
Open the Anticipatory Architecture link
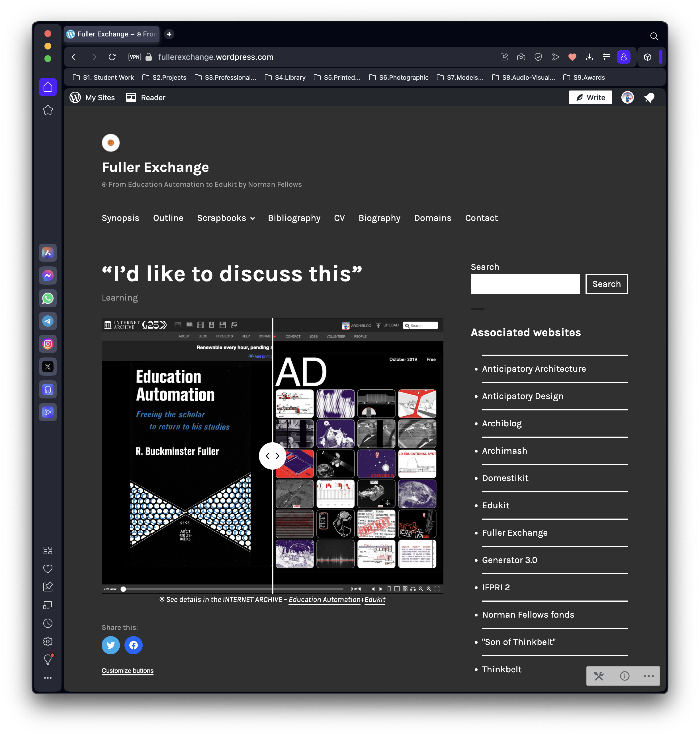tap(534, 369)
